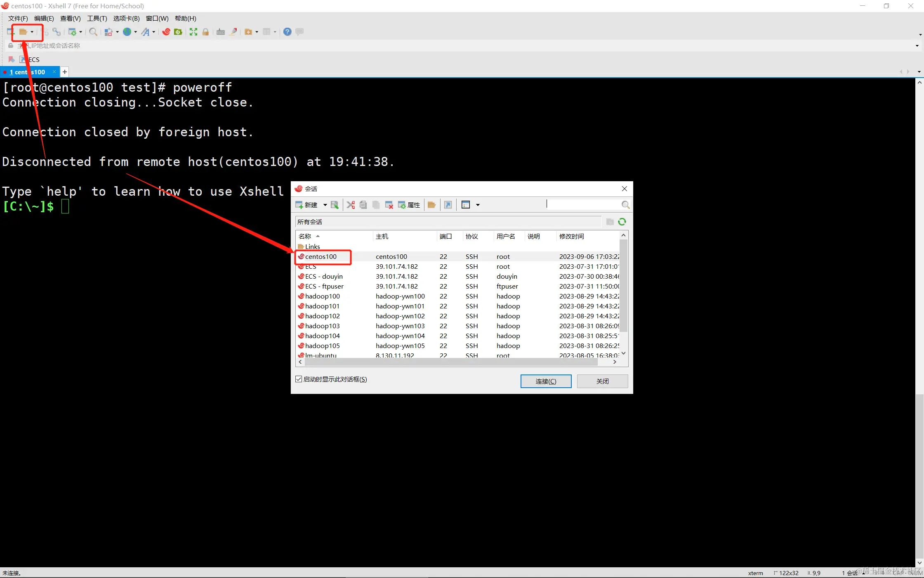This screenshot has height=578, width=924.
Task: Click the new tab plus button
Action: coord(65,72)
